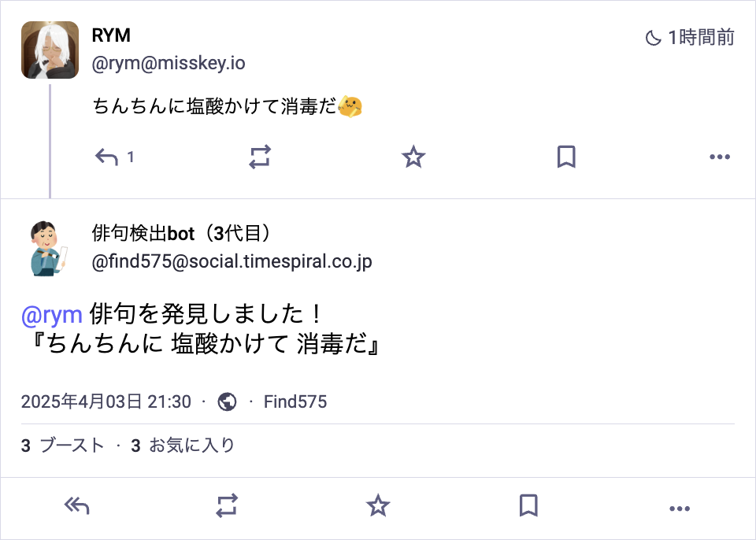The image size is (756, 540).
Task: Boost the haiku bot post
Action: (x=227, y=506)
